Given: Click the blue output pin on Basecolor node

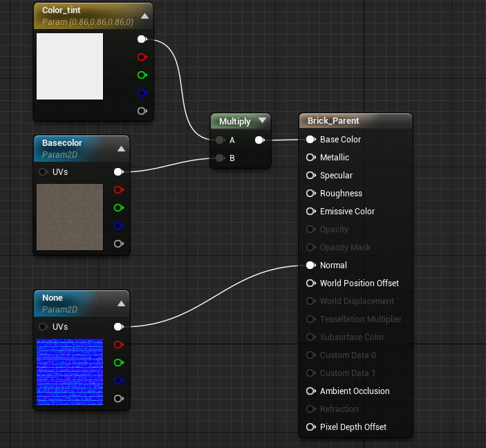Looking at the screenshot, I should (x=118, y=225).
